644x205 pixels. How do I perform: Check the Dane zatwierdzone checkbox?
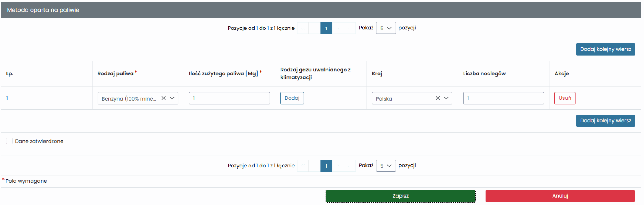9,141
